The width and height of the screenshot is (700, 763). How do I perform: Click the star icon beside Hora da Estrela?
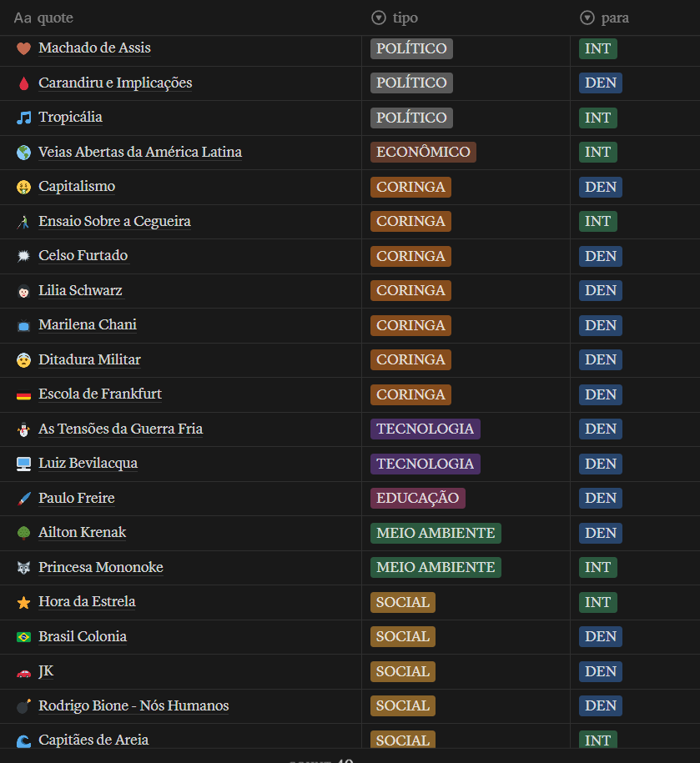pos(23,602)
